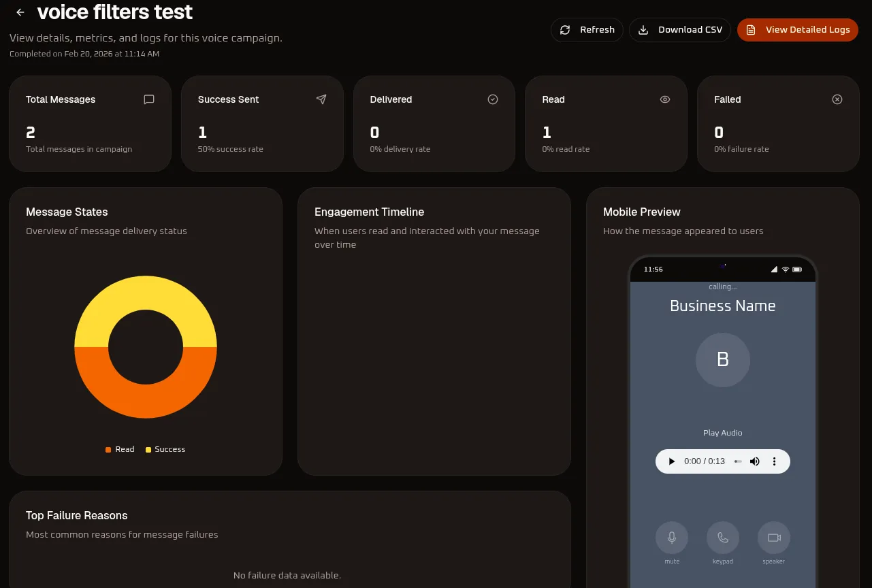Click the B avatar circle in preview
The width and height of the screenshot is (872, 588).
tap(723, 360)
